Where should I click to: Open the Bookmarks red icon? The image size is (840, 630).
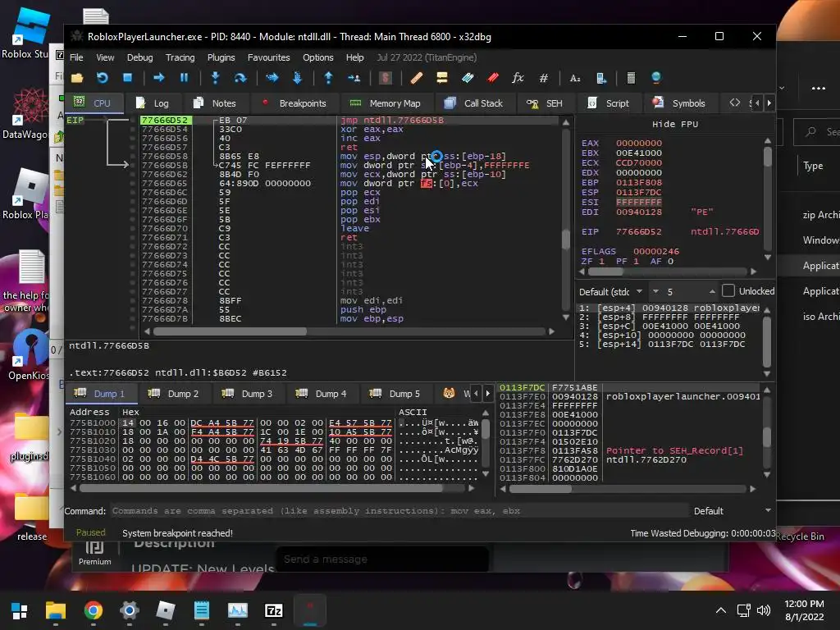[x=492, y=78]
